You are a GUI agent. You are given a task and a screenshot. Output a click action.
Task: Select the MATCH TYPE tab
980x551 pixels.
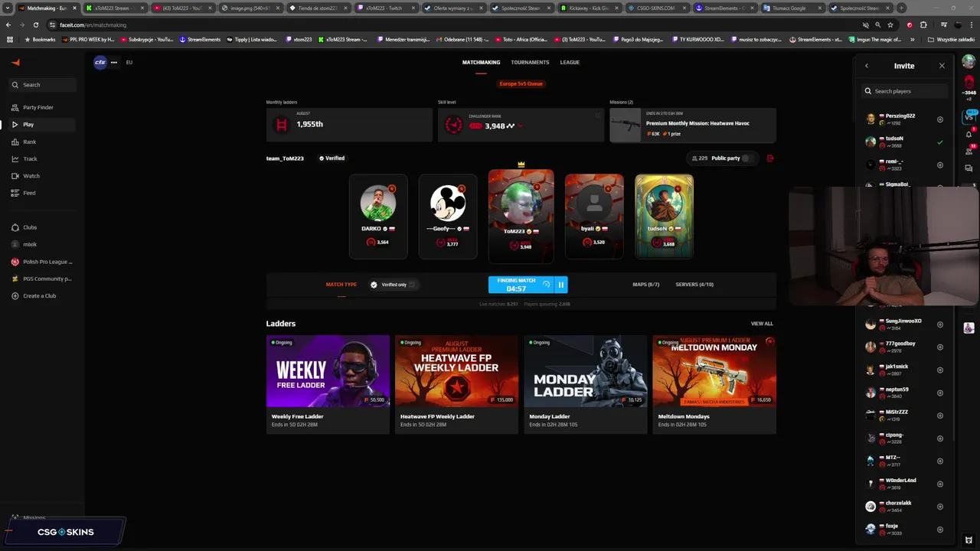coord(341,285)
